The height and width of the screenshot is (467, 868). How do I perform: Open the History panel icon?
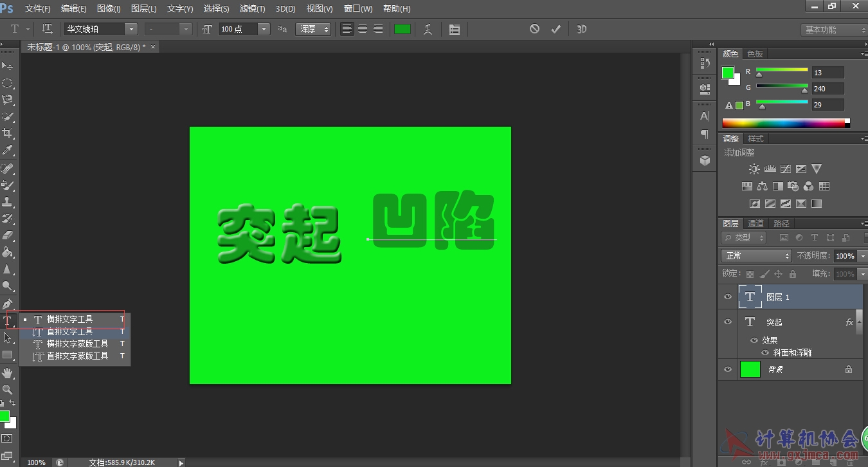click(x=705, y=64)
